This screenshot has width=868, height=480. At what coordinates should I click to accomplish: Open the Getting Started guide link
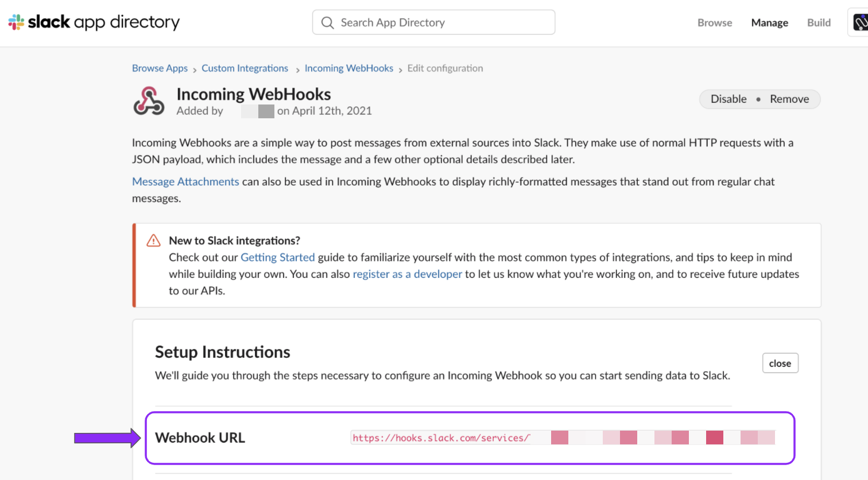[x=278, y=257]
